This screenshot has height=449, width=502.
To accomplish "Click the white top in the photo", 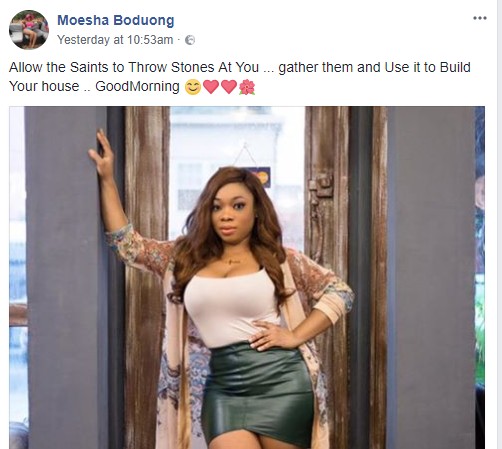I will tap(230, 307).
